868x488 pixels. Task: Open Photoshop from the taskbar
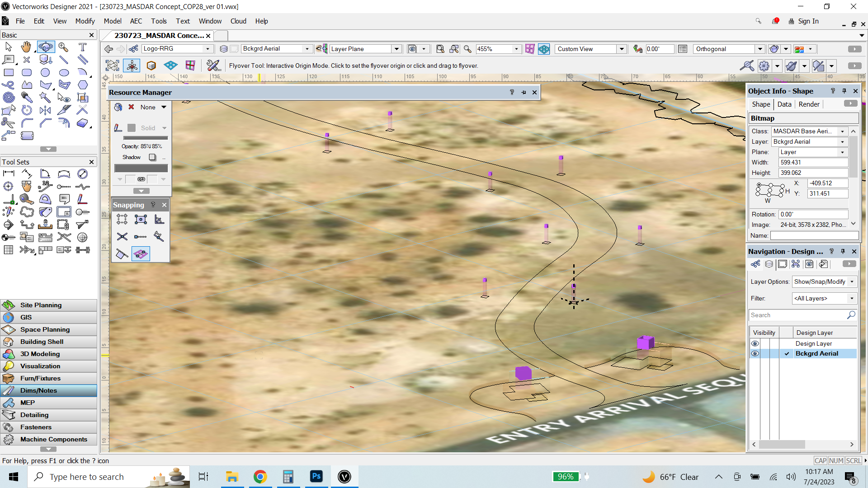316,477
